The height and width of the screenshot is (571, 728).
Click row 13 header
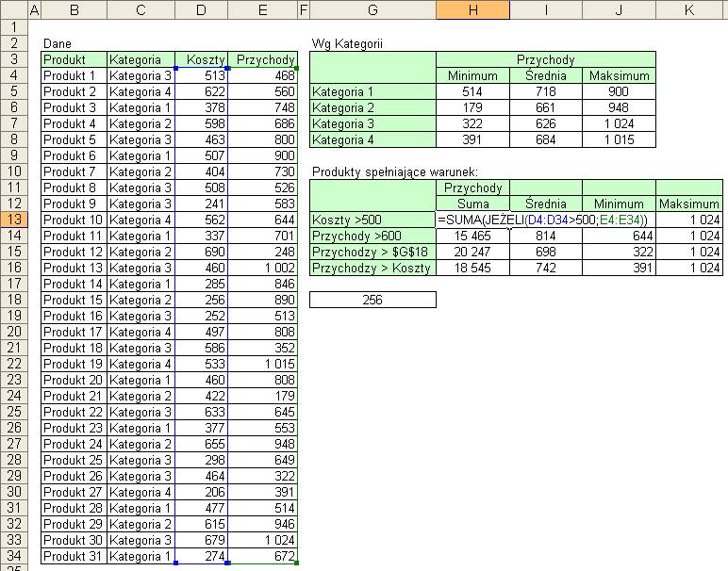14,220
